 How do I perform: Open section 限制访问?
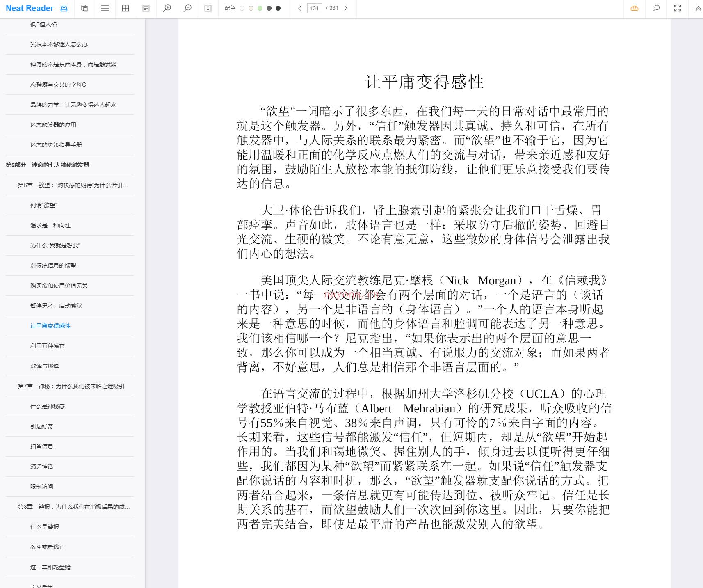pyautogui.click(x=41, y=487)
